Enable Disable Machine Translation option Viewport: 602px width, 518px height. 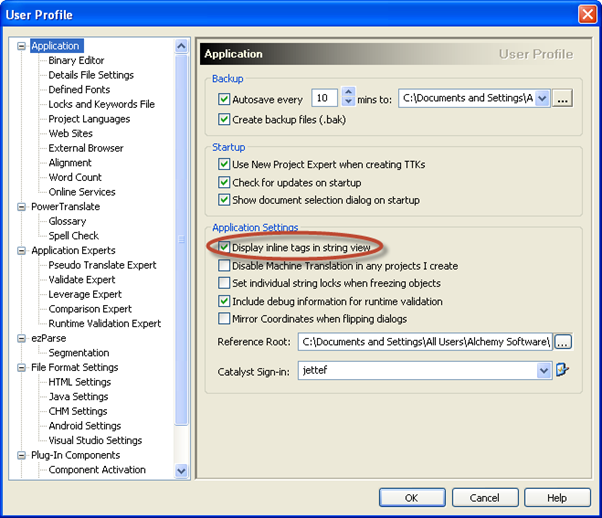pos(224,265)
